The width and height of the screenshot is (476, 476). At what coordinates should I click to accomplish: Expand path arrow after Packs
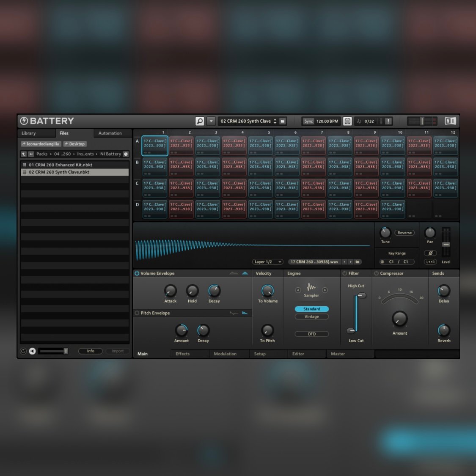51,154
